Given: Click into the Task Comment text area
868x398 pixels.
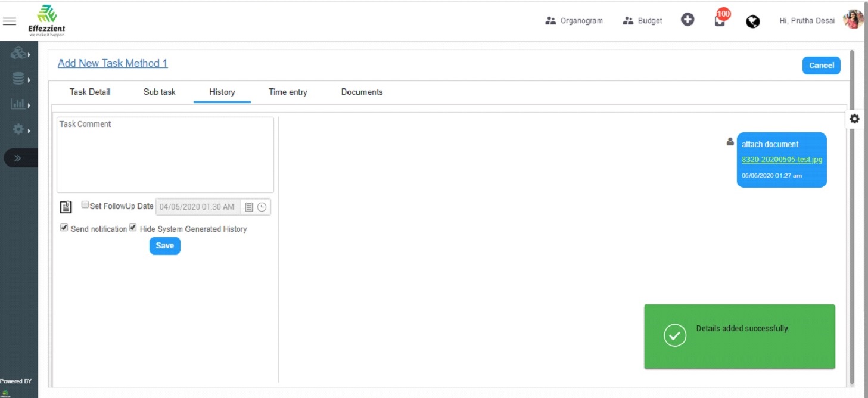Looking at the screenshot, I should coord(165,154).
